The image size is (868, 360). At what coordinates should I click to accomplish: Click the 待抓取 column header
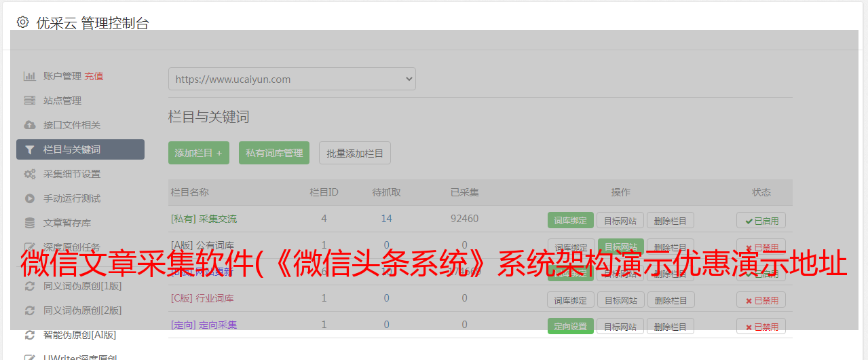tap(386, 192)
